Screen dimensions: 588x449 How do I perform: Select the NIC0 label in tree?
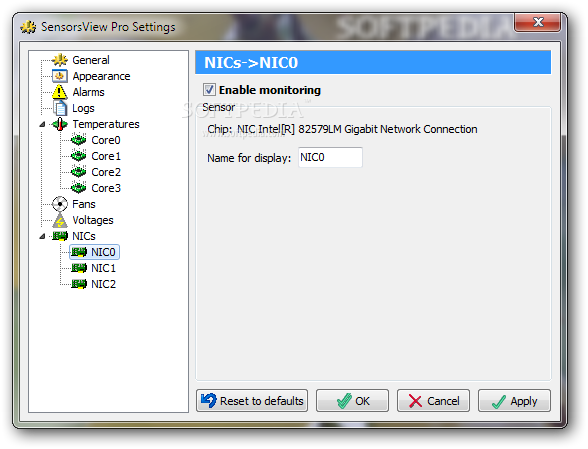pyautogui.click(x=103, y=252)
